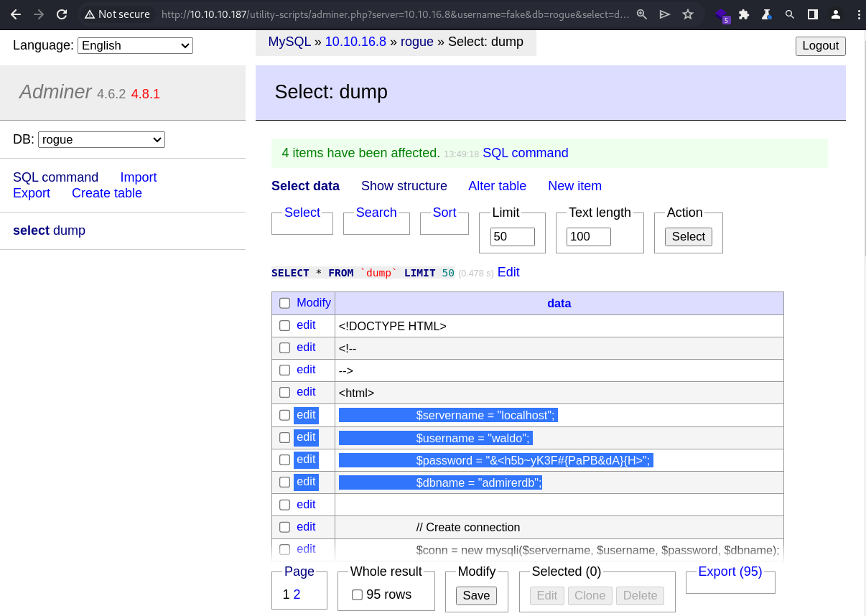Expand the Sort fieldset legend
This screenshot has height=616, width=866.
point(444,213)
